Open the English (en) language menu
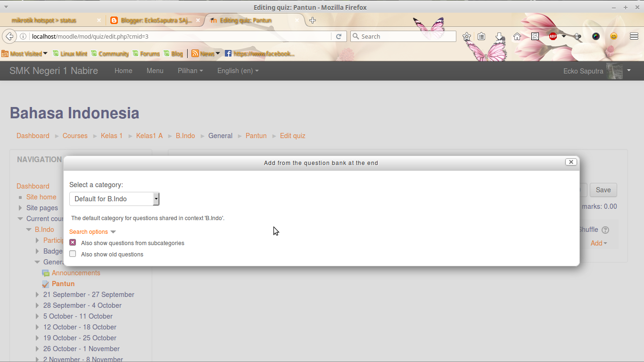 [238, 71]
